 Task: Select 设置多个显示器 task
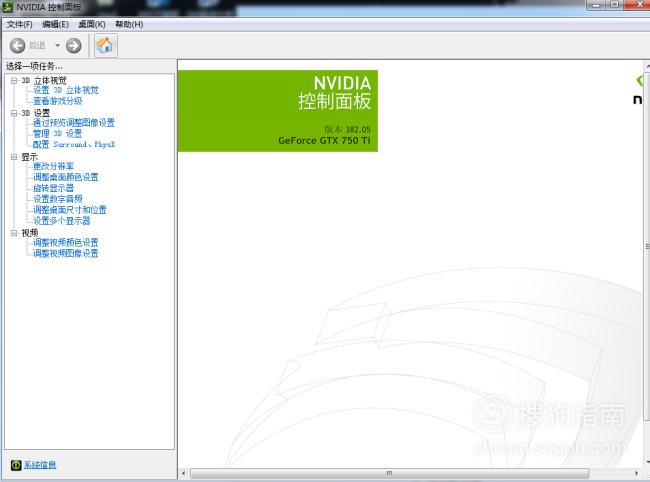point(61,220)
